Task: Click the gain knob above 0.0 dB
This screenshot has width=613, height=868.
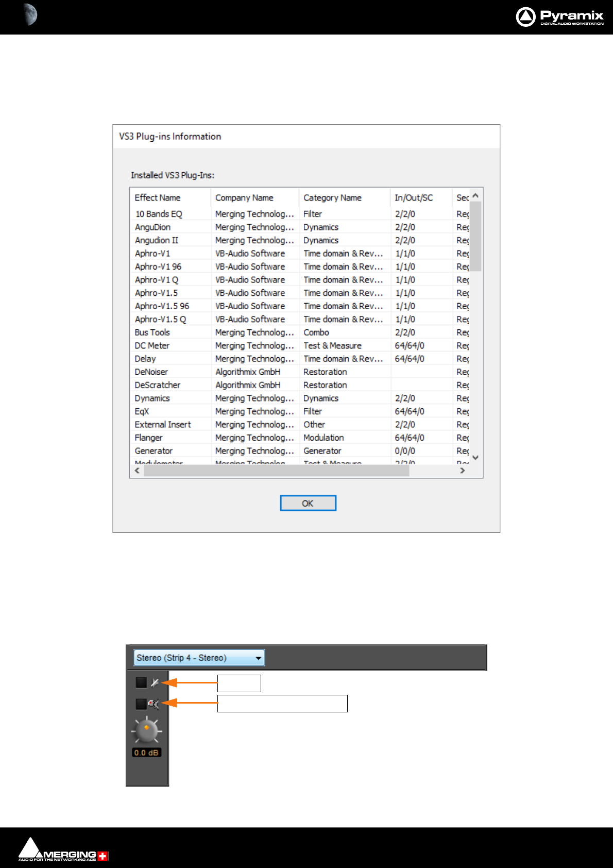Action: [147, 730]
